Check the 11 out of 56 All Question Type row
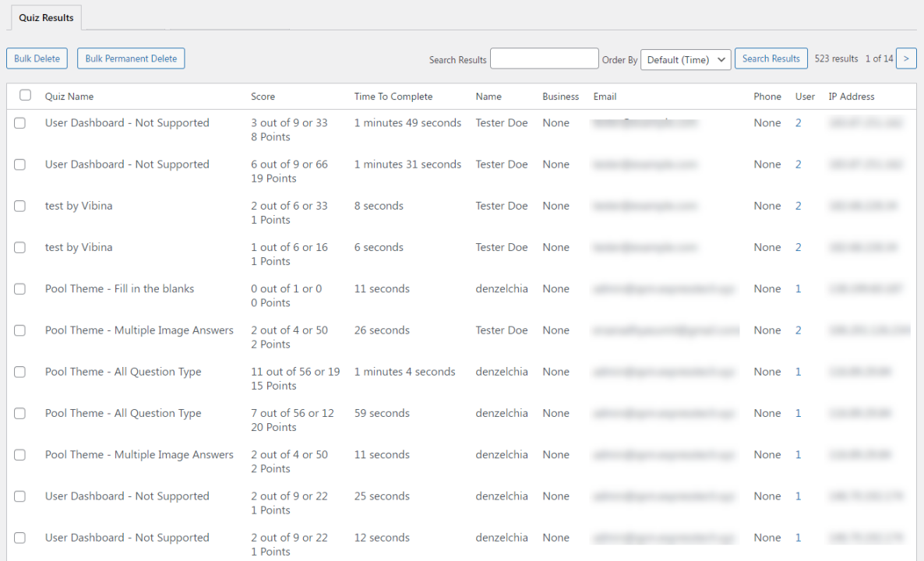The width and height of the screenshot is (924, 561). pos(19,372)
